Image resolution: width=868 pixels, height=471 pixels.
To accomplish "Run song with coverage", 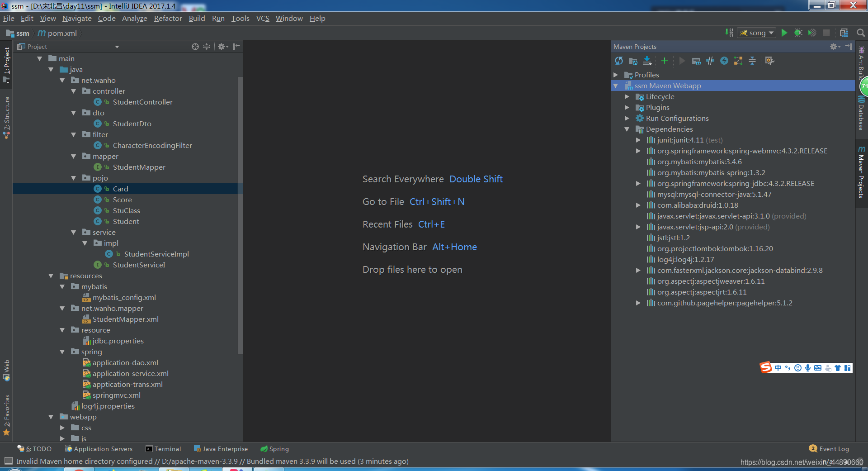I will click(x=812, y=33).
